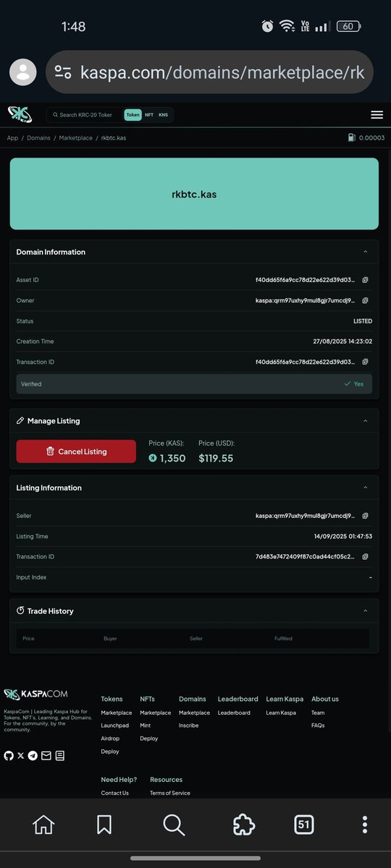Viewport: 391px width, 868px height.
Task: Tap the browser extensions puzzle icon
Action: click(x=243, y=824)
